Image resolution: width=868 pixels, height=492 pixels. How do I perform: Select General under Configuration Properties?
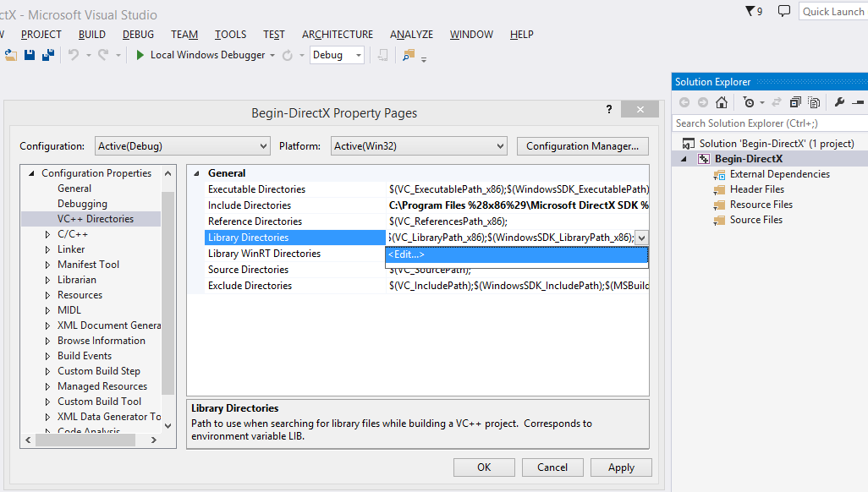74,189
